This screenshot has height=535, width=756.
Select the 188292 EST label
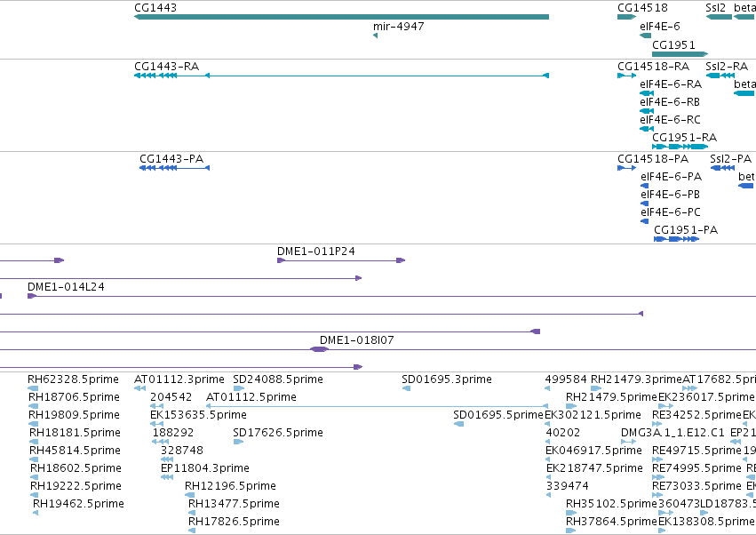[x=173, y=433]
